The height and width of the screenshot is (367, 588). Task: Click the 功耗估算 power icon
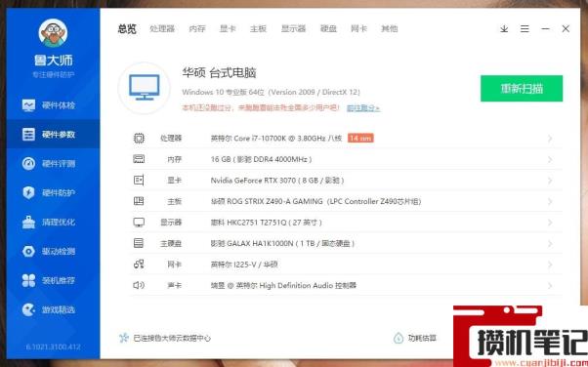398,338
